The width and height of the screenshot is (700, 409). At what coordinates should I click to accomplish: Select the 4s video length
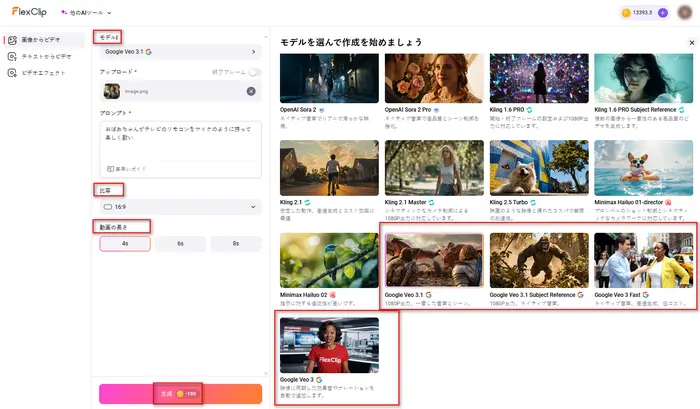click(x=125, y=244)
